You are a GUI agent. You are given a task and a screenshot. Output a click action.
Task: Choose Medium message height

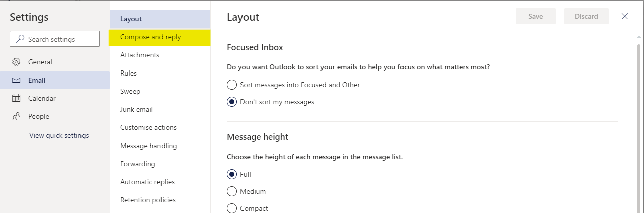pyautogui.click(x=232, y=191)
